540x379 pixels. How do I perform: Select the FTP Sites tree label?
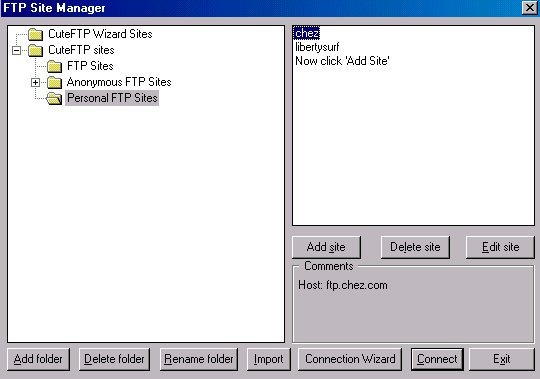90,66
